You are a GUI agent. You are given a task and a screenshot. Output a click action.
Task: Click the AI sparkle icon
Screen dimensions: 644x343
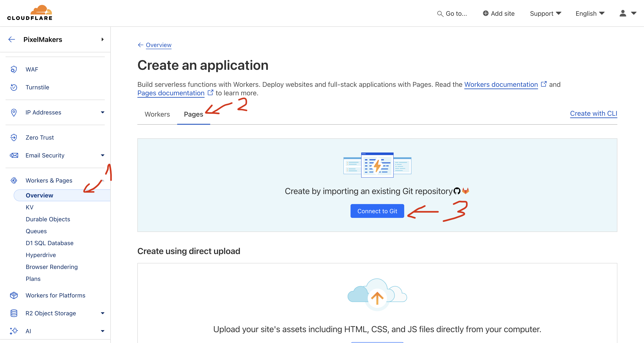coord(14,331)
